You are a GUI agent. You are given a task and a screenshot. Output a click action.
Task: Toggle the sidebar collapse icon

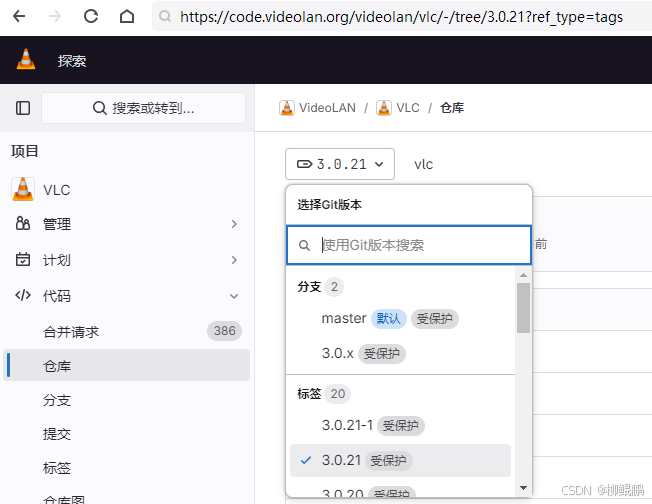(x=23, y=108)
